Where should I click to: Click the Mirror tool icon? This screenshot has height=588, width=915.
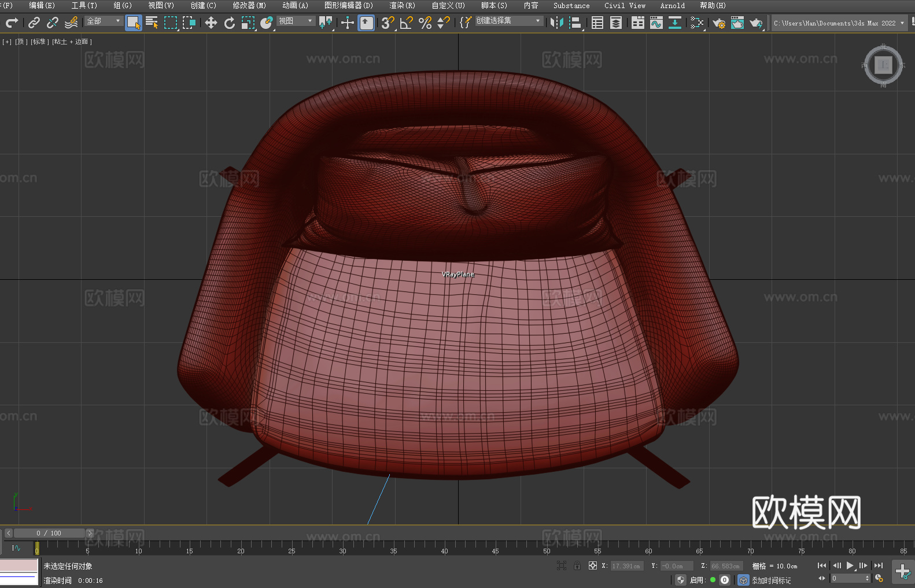pyautogui.click(x=557, y=23)
